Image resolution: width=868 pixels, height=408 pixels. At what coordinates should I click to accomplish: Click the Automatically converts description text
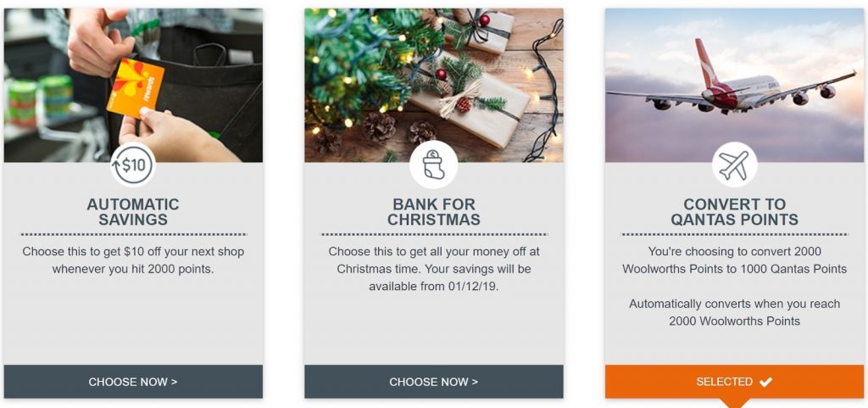735,312
